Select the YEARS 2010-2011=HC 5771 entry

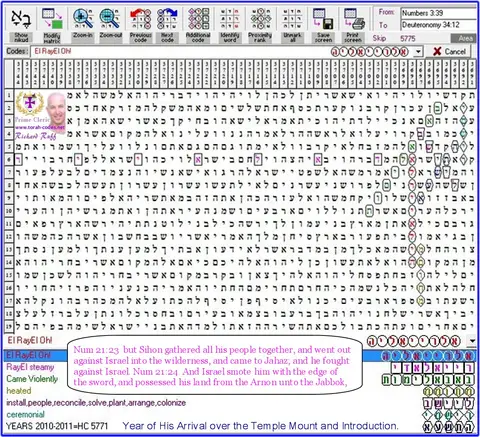click(57, 426)
